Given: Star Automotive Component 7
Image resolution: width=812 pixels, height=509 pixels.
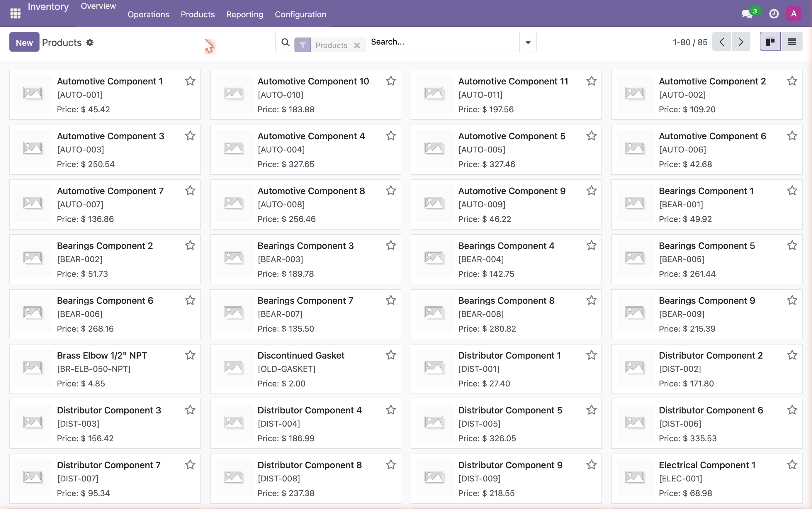Looking at the screenshot, I should [x=190, y=191].
